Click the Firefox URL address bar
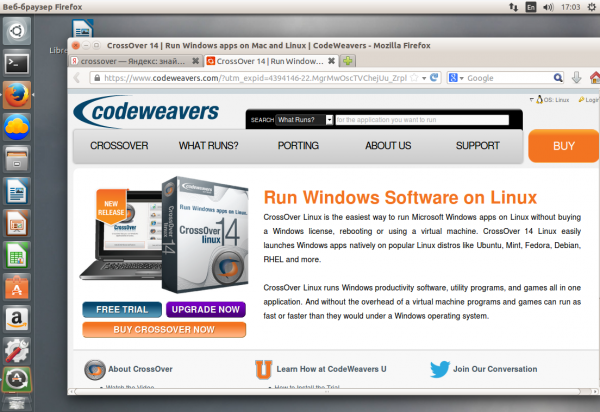The width and height of the screenshot is (600, 412). coord(255,78)
